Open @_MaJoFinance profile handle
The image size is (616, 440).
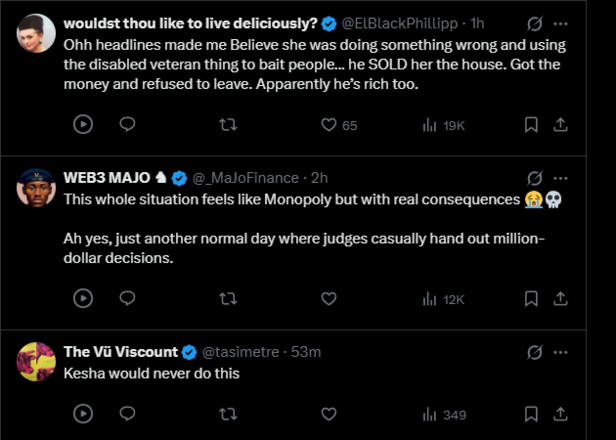pos(246,177)
